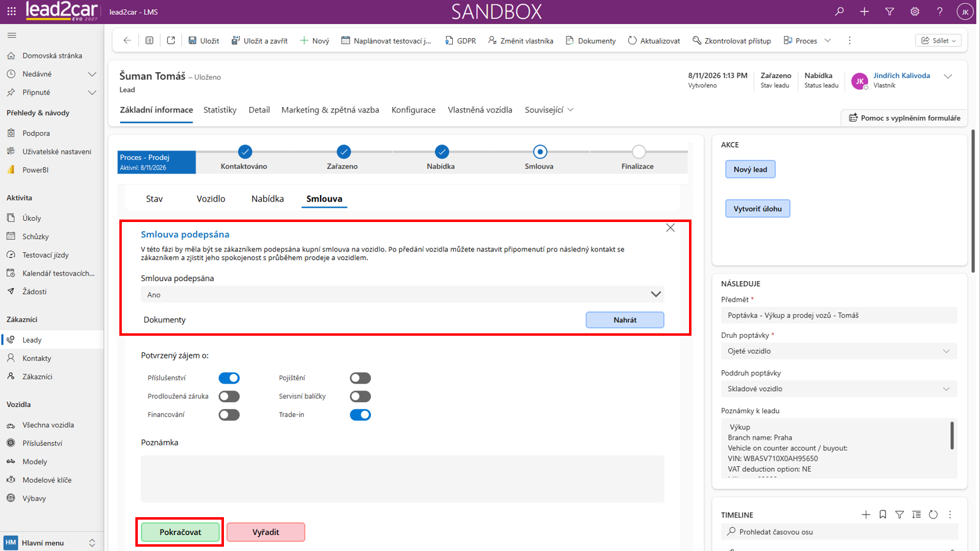980x551 pixels.
Task: Go back with the arrow icon
Action: tap(127, 41)
